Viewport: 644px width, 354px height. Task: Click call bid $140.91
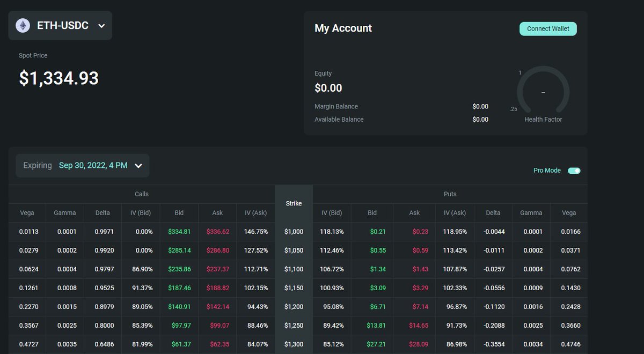click(180, 307)
